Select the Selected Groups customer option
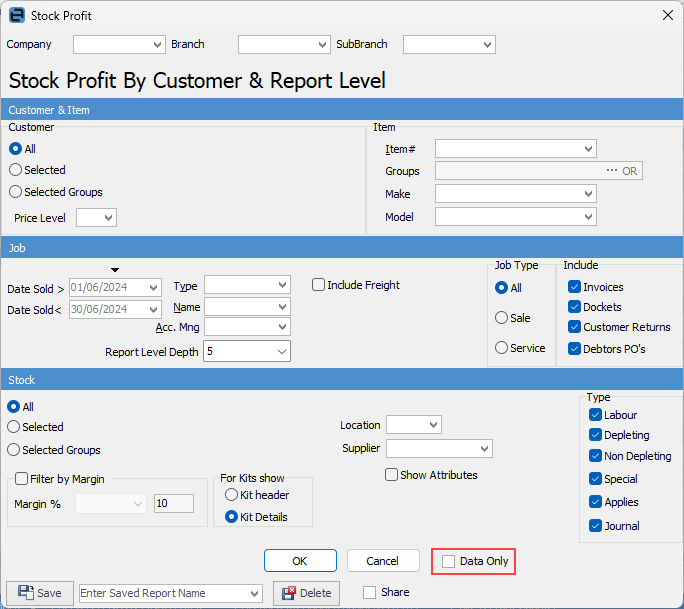Image resolution: width=684 pixels, height=609 pixels. point(15,192)
